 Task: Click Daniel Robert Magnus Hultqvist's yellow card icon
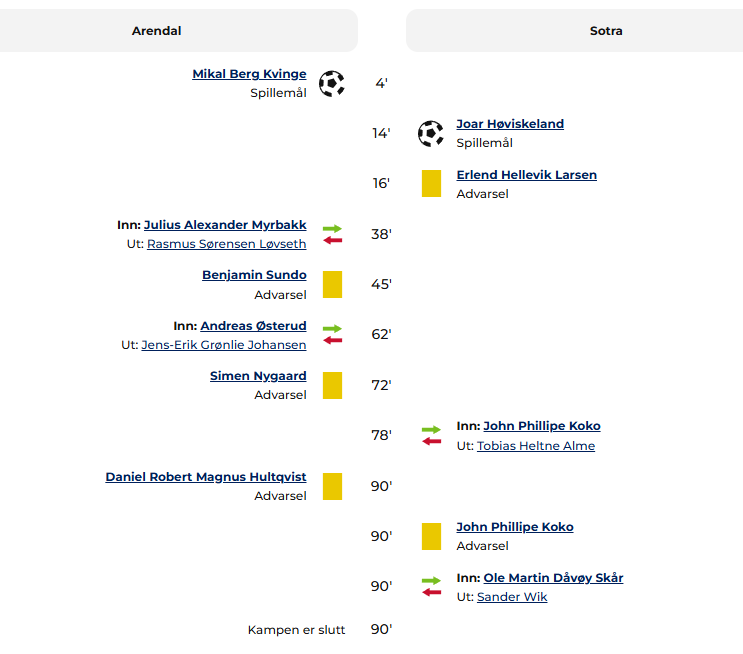point(332,486)
